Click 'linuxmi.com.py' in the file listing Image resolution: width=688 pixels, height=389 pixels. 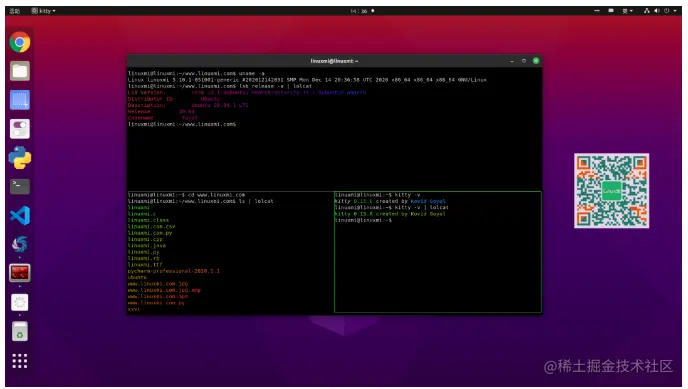point(150,233)
